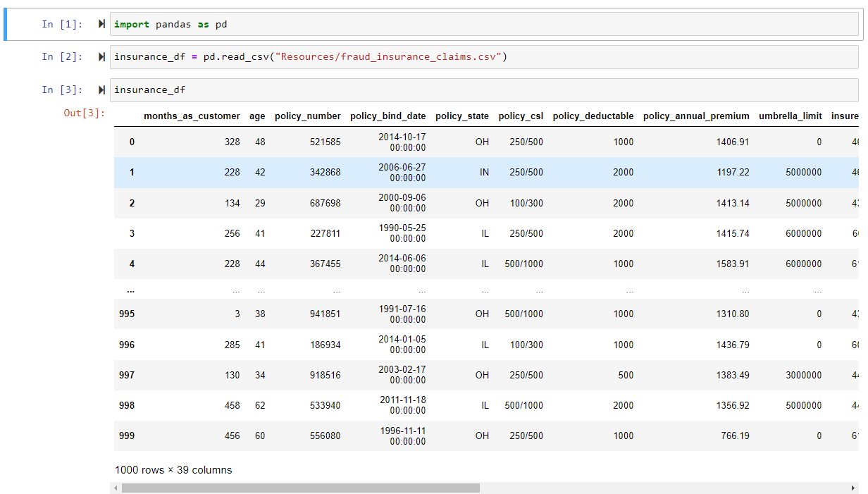This screenshot has width=868, height=494.
Task: Click months_as_customer value 328
Action: [x=232, y=142]
